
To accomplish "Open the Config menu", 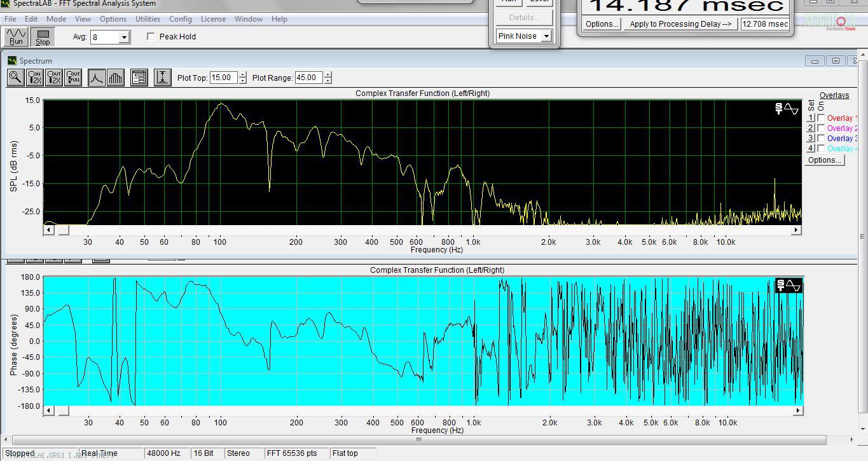I will tap(181, 19).
